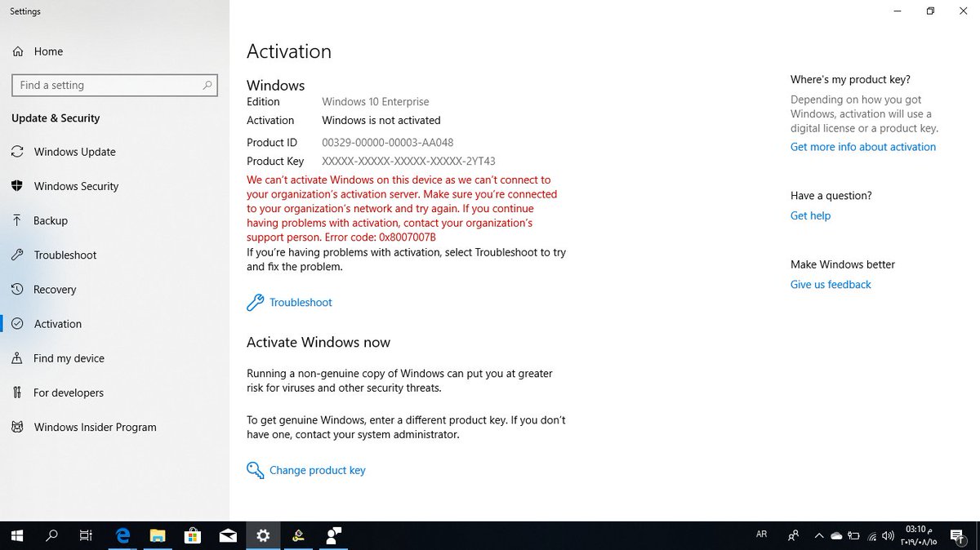Click the OneDrive cloud tray icon
The height and width of the screenshot is (550, 980).
(836, 536)
